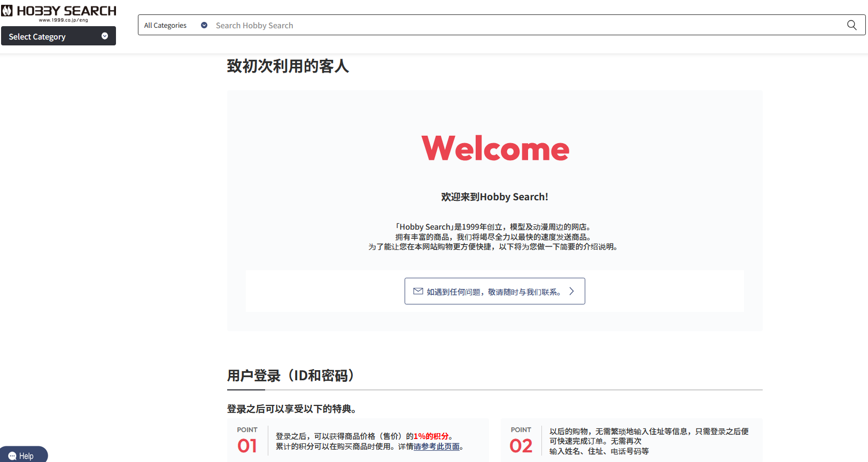Click the line starting 为了能让您在本网站购物
This screenshot has width=868, height=462.
494,247
